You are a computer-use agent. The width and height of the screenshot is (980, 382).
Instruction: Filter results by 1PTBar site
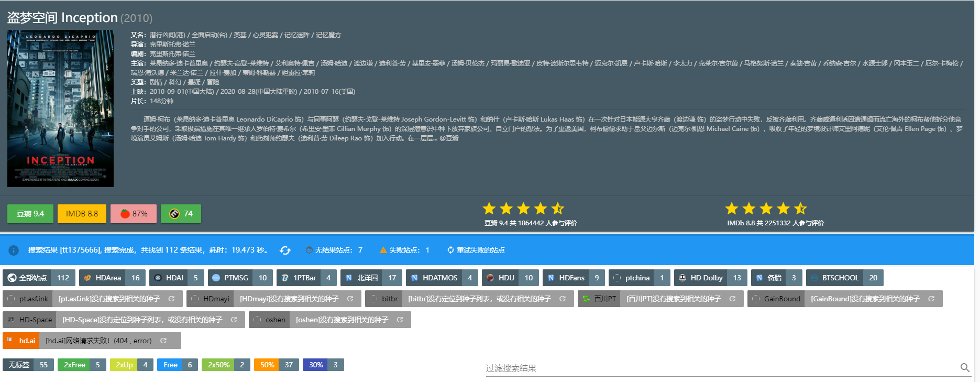pos(306,278)
